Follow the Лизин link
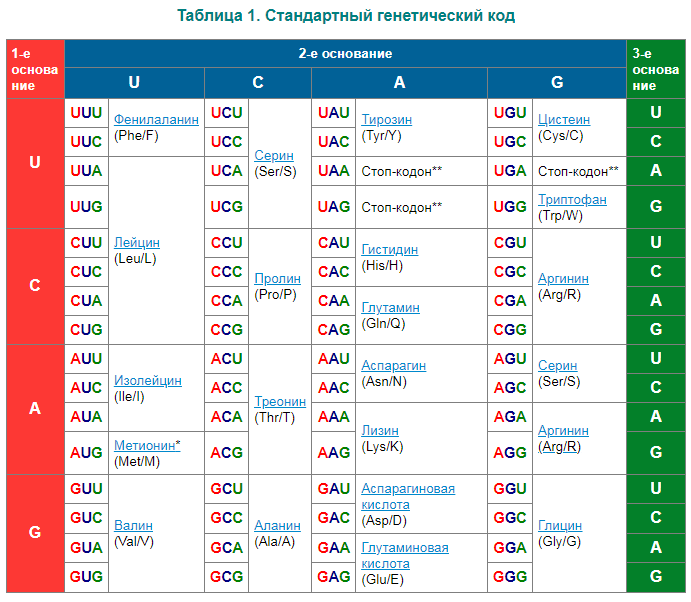This screenshot has width=691, height=602. point(380,430)
